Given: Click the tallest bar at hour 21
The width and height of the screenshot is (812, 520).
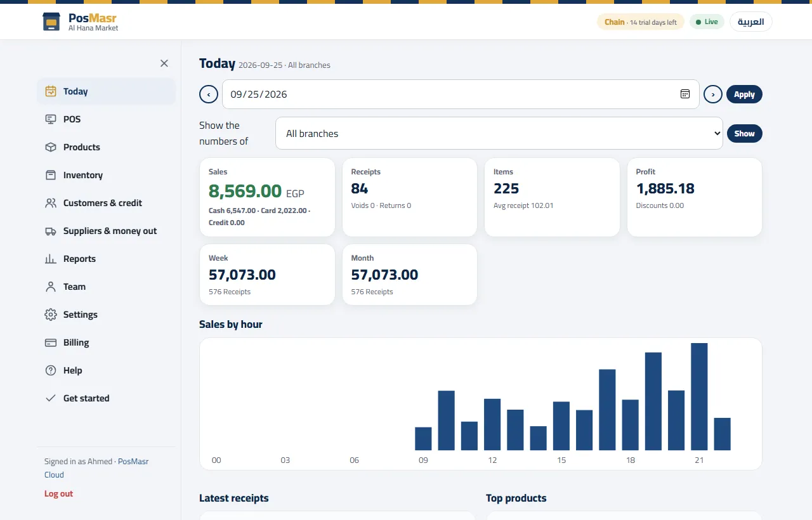Looking at the screenshot, I should point(699,396).
